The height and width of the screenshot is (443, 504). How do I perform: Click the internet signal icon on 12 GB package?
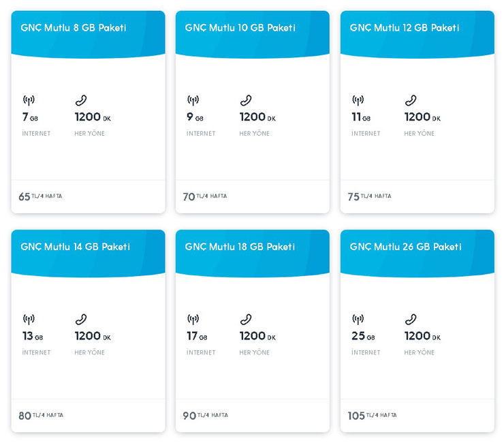(358, 100)
